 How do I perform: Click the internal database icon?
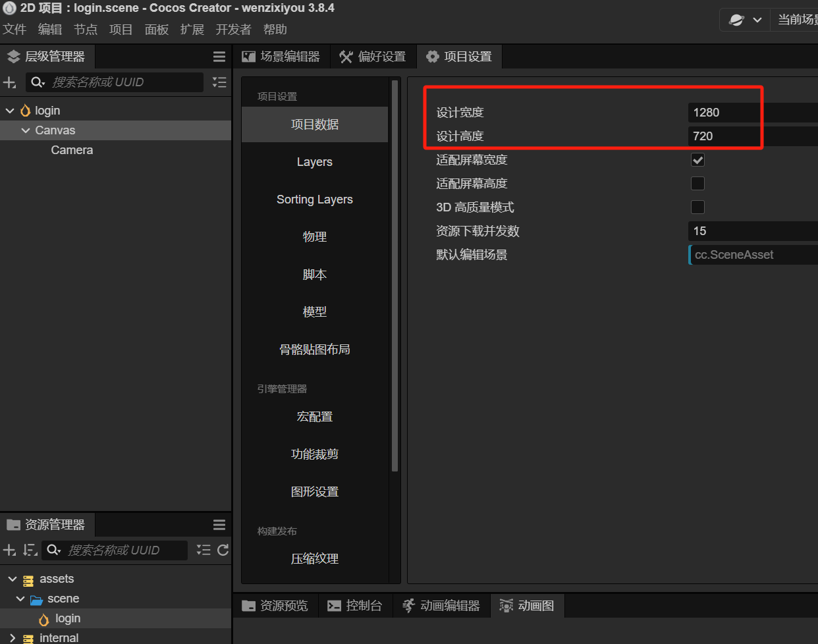click(x=28, y=638)
